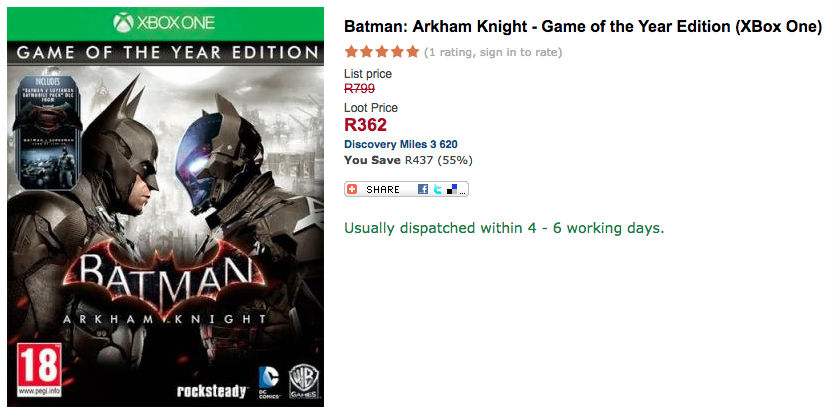Click the third rating star
The height and width of the screenshot is (416, 836).
[382, 51]
